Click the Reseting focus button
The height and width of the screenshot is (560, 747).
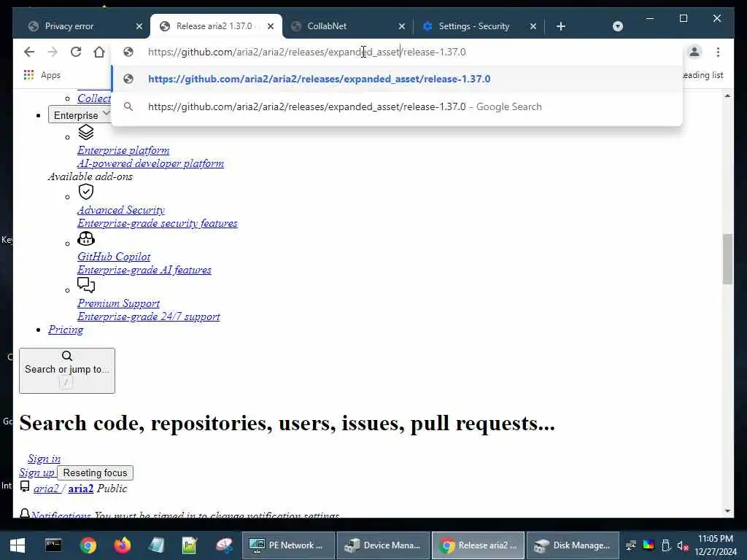click(96, 472)
